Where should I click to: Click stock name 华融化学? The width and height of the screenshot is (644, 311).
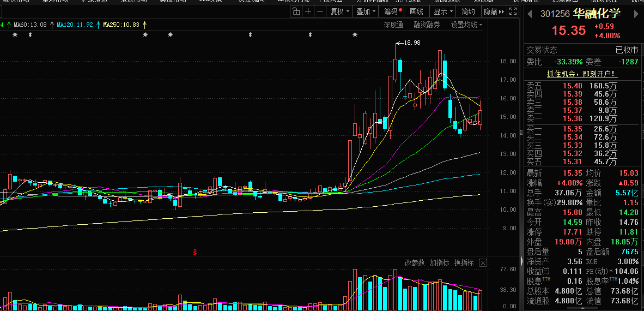click(x=597, y=14)
